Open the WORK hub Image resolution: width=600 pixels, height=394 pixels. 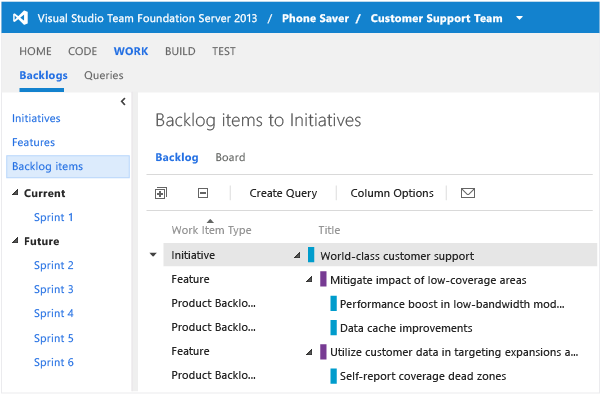tap(131, 51)
